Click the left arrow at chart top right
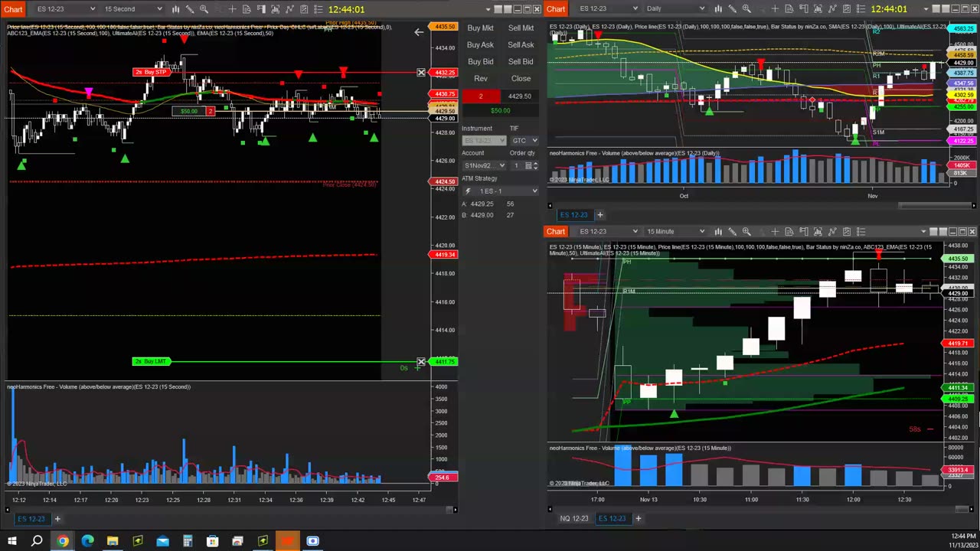This screenshot has width=980, height=551. [419, 32]
